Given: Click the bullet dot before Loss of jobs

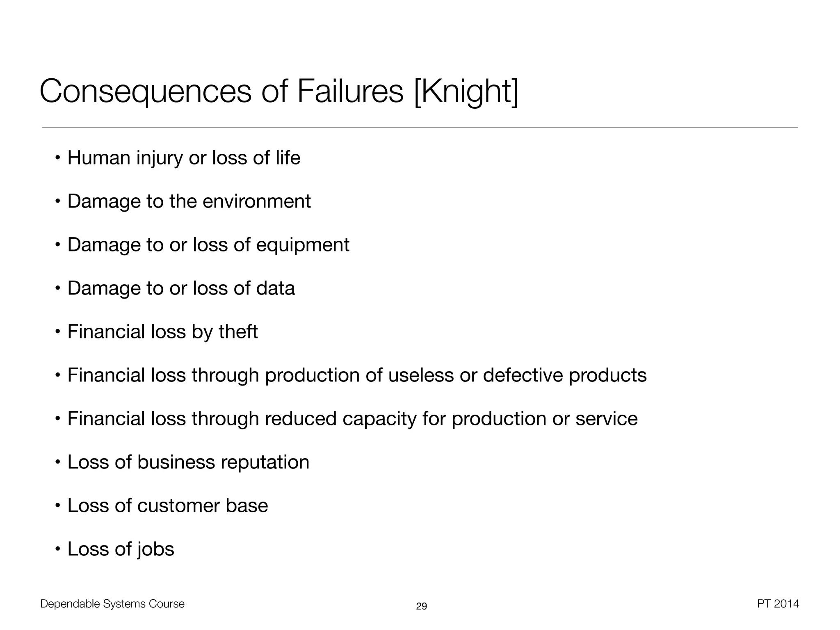Looking at the screenshot, I should [x=58, y=549].
